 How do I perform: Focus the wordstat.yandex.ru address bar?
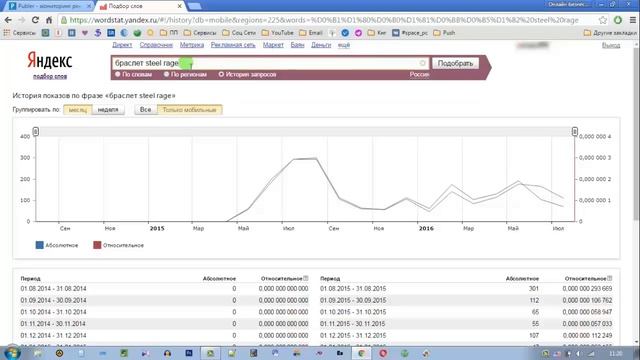coord(324,20)
